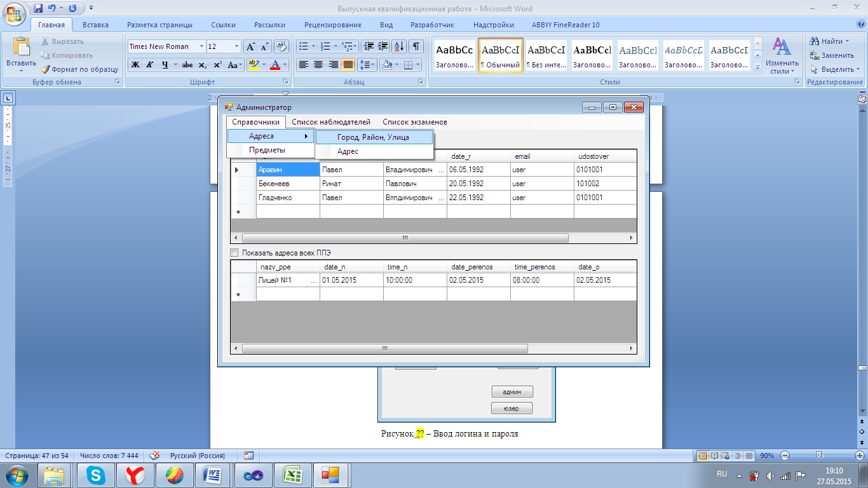
Task: Expand the font size dropdown showing 12
Action: coord(236,46)
